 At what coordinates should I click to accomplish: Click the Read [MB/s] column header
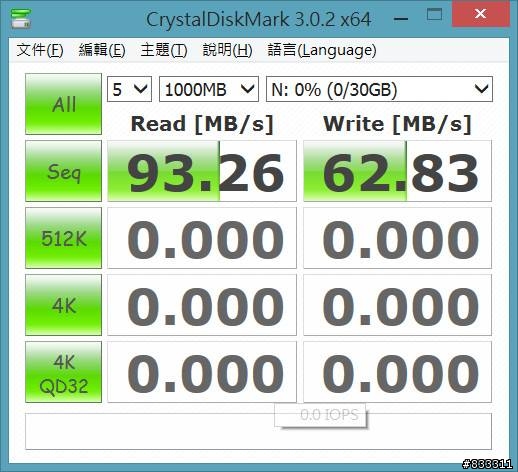coord(202,124)
